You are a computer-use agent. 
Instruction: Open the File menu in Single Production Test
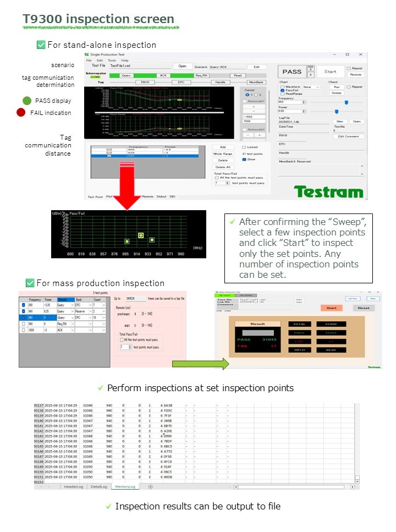click(x=89, y=61)
